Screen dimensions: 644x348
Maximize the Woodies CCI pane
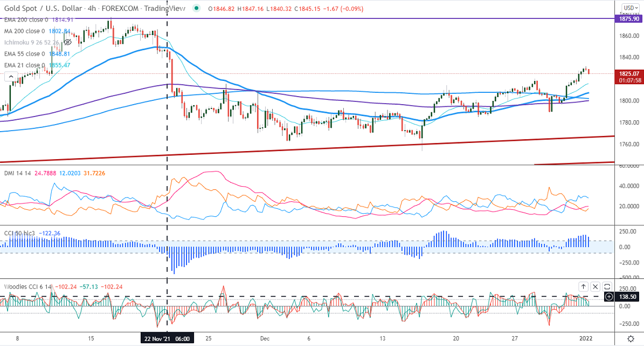point(607,286)
